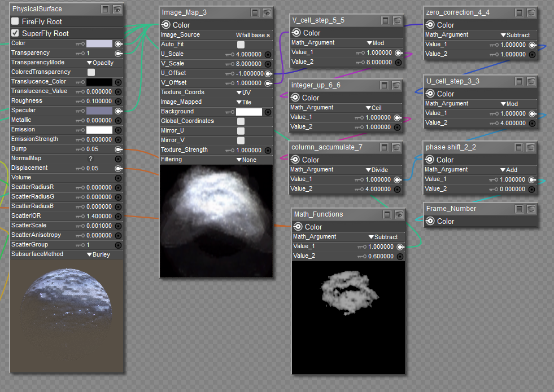Image resolution: width=554 pixels, height=392 pixels.
Task: Open SubsurfaceMethod Burley dropdown
Action: coord(99,254)
